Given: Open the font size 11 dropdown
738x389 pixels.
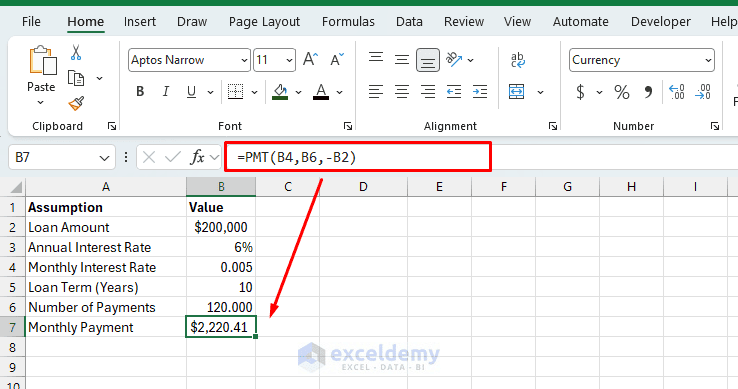Looking at the screenshot, I should coord(289,60).
